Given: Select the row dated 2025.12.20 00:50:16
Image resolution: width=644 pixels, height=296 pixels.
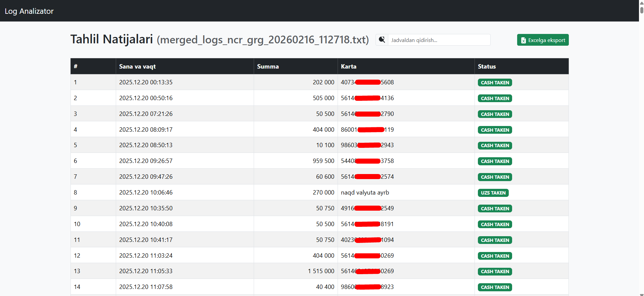Looking at the screenshot, I should 146,98.
